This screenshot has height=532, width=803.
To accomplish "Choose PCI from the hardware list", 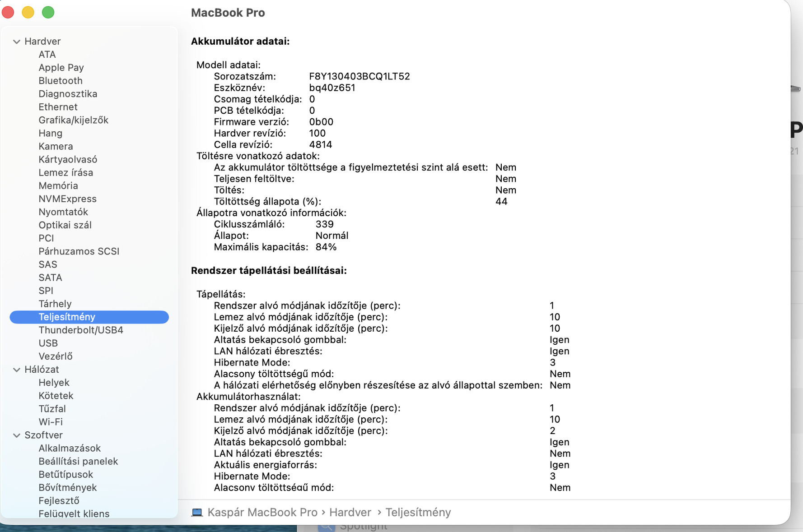I will [x=46, y=238].
